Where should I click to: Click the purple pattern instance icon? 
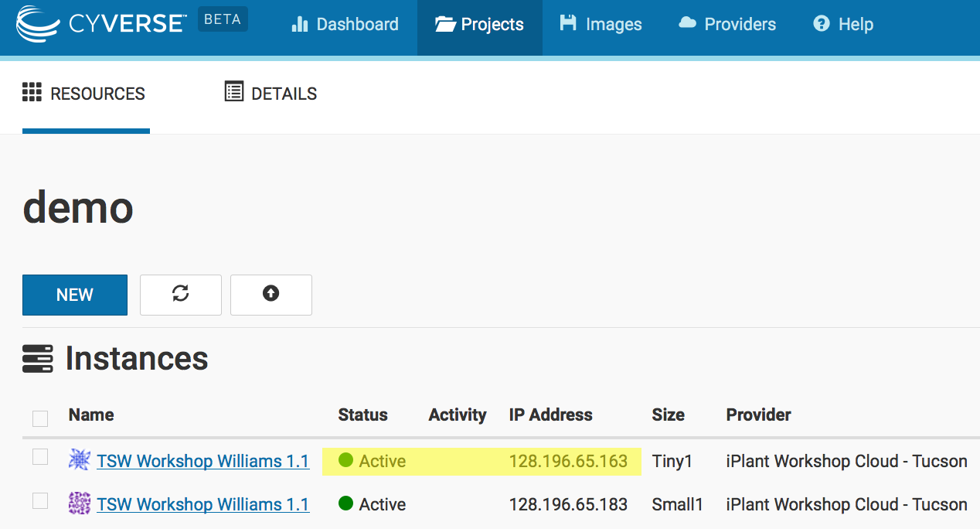point(80,503)
